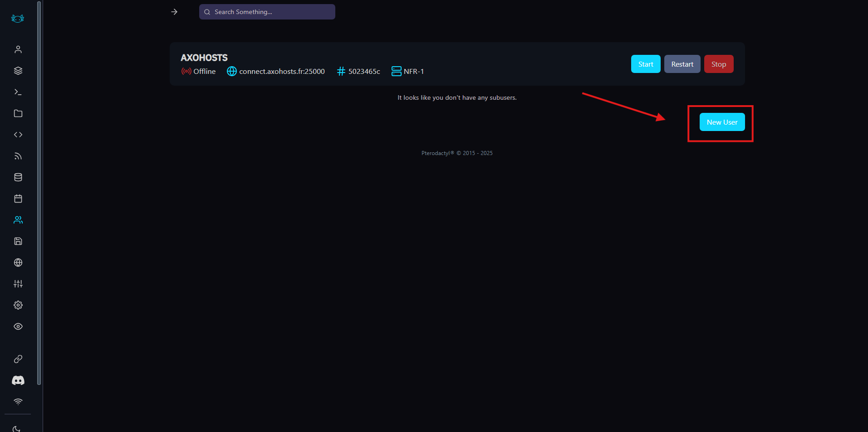This screenshot has height=432, width=868.
Task: Click the Discord logo in sidebar
Action: click(18, 380)
